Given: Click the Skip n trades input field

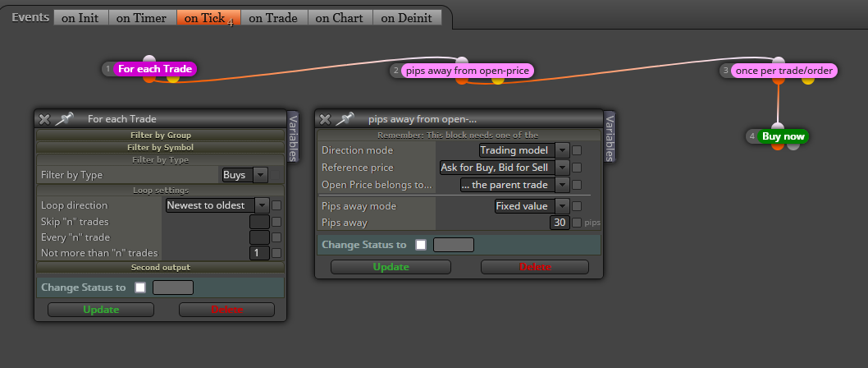Looking at the screenshot, I should pyautogui.click(x=259, y=222).
